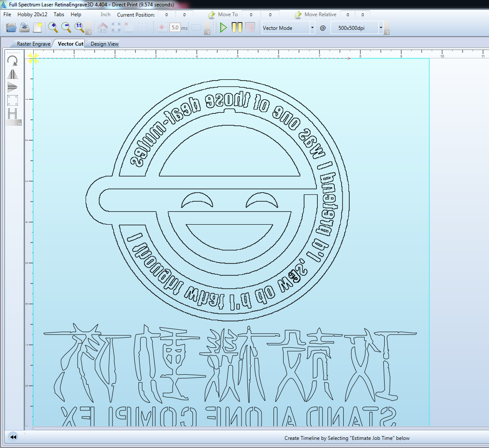Zoom out with the minus magnifier
This screenshot has height=448, width=489.
coord(66,27)
